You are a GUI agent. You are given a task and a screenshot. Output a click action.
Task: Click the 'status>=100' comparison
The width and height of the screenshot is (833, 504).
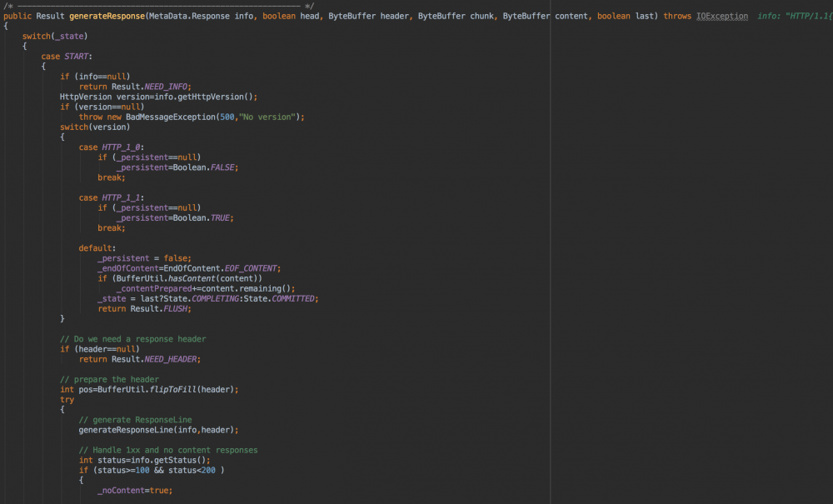click(123, 470)
